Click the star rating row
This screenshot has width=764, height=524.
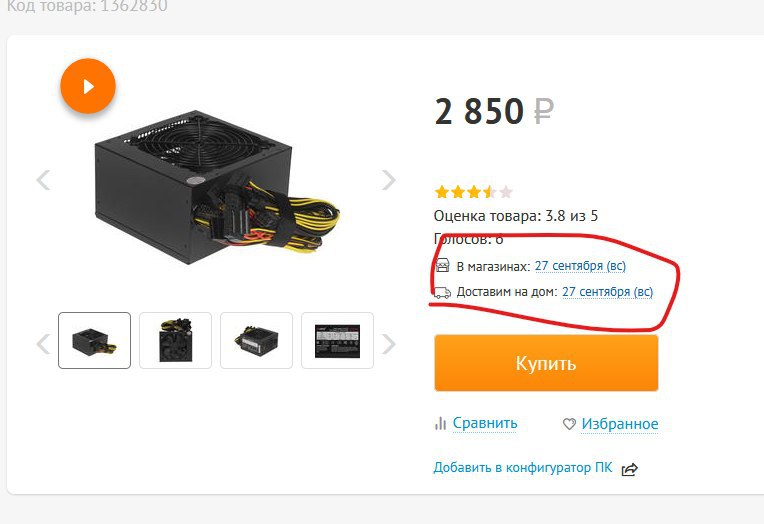coord(474,192)
